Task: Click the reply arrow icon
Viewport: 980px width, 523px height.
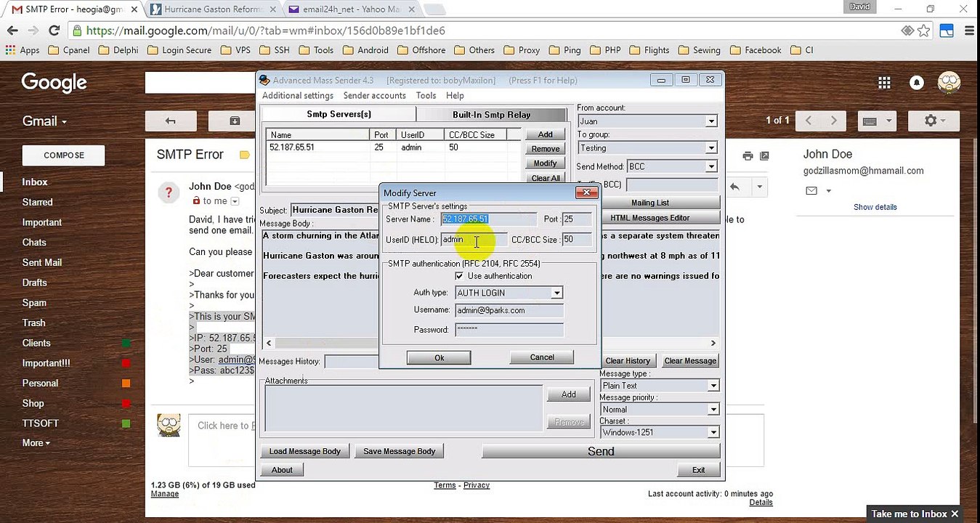Action: coord(734,187)
